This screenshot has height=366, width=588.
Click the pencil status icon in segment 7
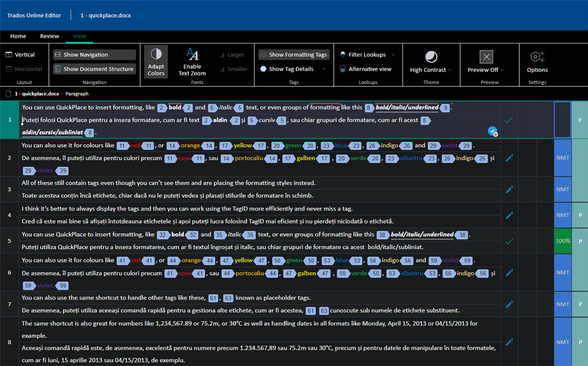[509, 304]
